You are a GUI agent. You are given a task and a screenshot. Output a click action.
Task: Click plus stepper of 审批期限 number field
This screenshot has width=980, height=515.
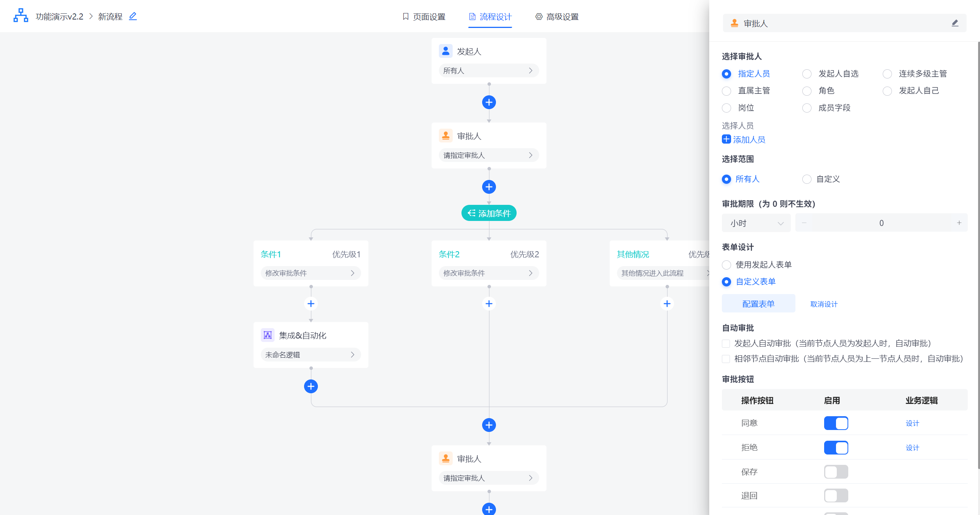point(959,223)
